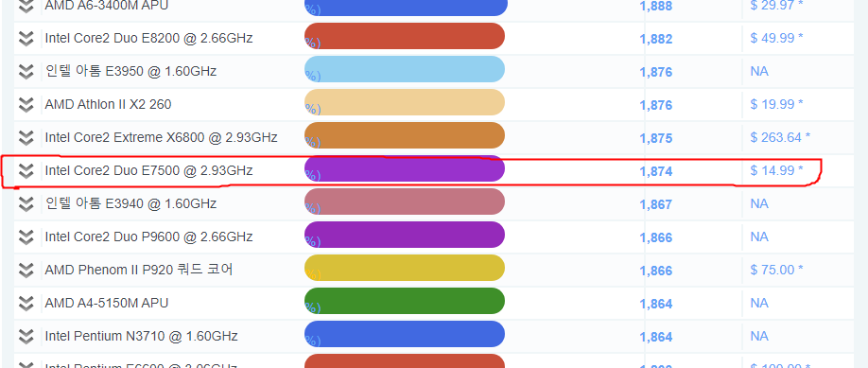The height and width of the screenshot is (368, 868).
Task: Expand the AMD A4-5150M APU row chevron
Action: (26, 303)
